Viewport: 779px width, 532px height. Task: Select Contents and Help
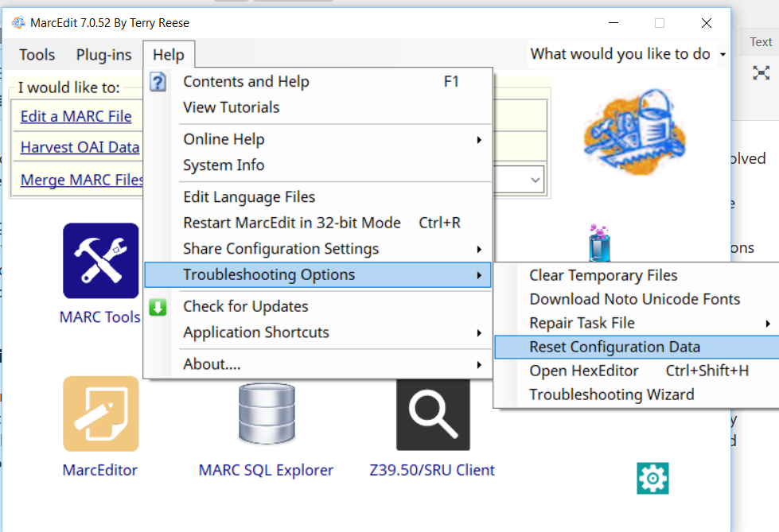[x=318, y=81]
